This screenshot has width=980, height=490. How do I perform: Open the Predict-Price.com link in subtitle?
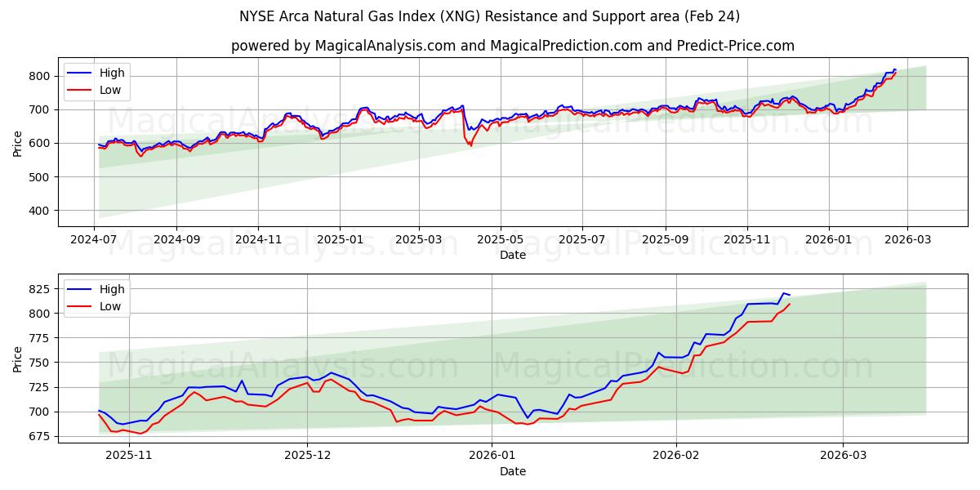click(737, 42)
